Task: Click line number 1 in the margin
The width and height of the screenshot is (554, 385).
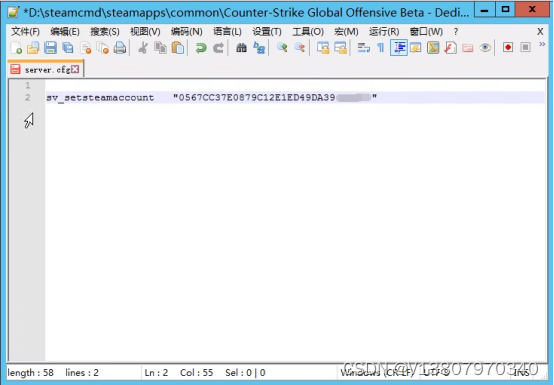Action: pos(28,85)
